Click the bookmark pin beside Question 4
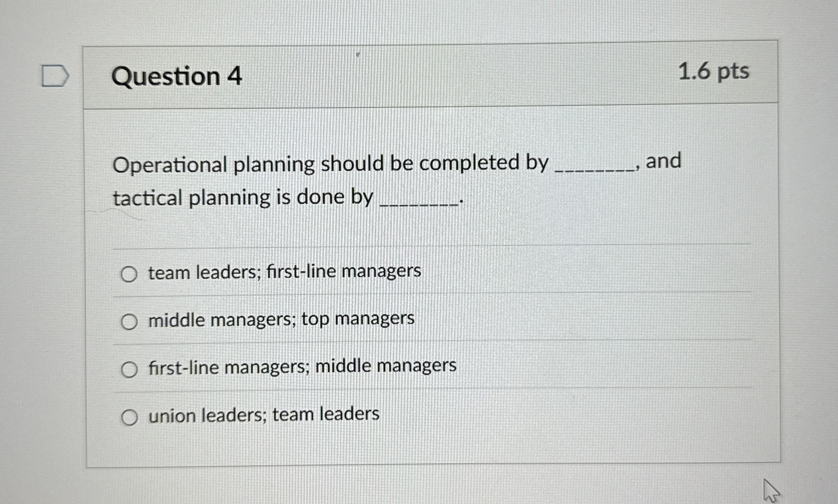This screenshot has width=838, height=504. click(55, 76)
